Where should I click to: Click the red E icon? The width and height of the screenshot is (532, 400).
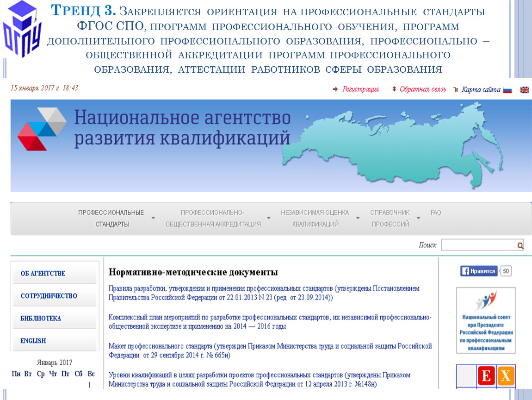click(486, 376)
